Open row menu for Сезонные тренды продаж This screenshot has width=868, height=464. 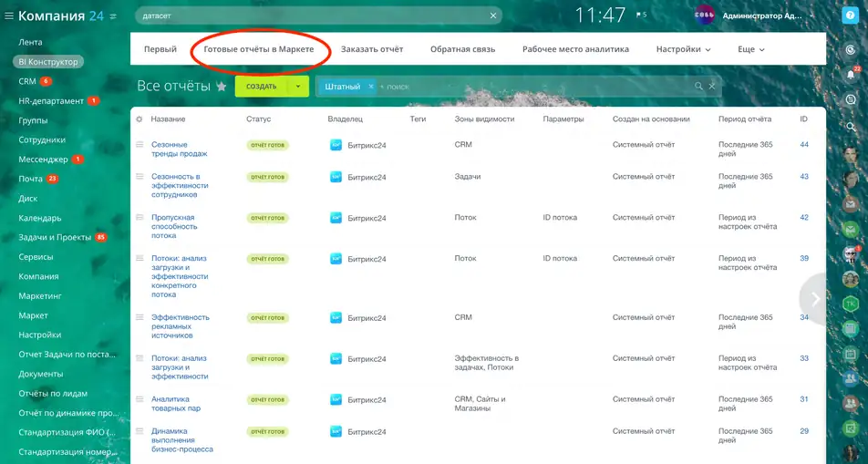pos(139,145)
